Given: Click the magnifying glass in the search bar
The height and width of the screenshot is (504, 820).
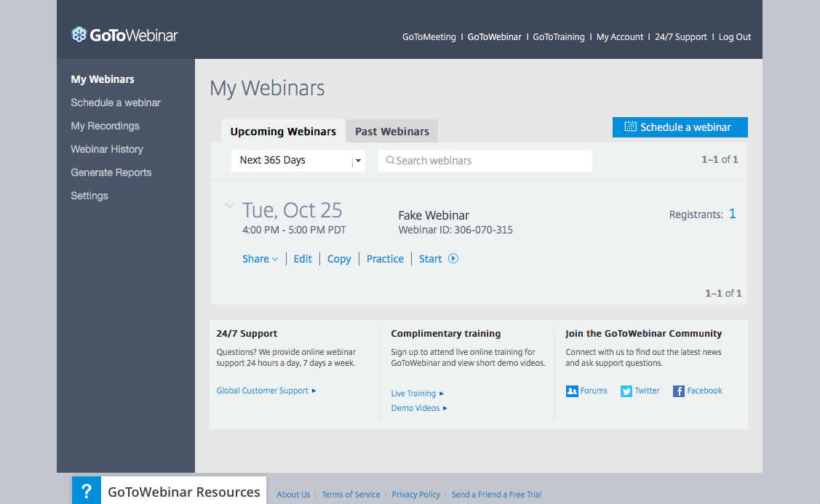Looking at the screenshot, I should [x=390, y=161].
